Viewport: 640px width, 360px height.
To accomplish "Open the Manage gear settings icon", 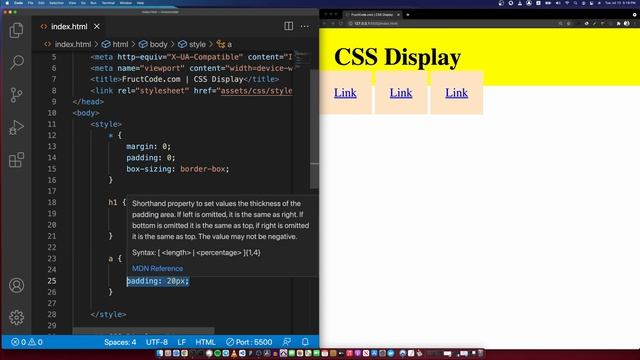I will click(x=16, y=317).
